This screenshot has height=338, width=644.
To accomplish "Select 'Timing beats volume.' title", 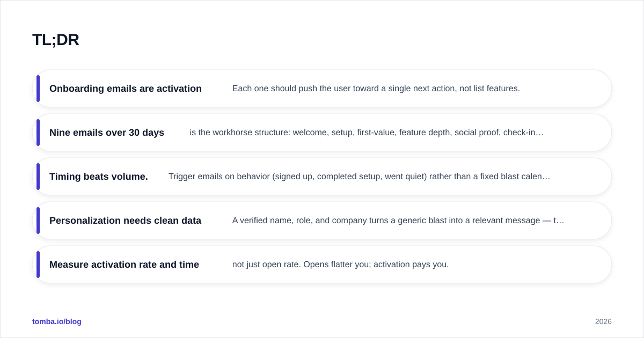I will tap(99, 177).
